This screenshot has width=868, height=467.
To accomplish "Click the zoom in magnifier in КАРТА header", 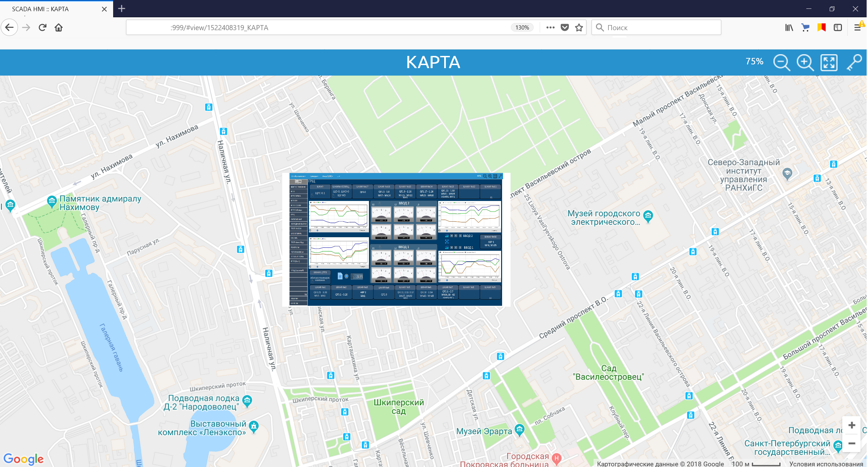I will pos(805,62).
